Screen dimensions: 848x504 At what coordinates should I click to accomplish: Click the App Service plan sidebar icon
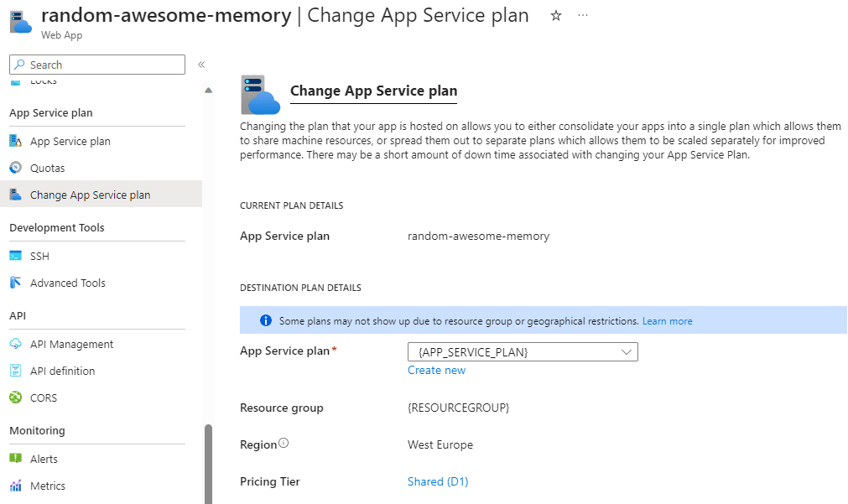[x=16, y=141]
